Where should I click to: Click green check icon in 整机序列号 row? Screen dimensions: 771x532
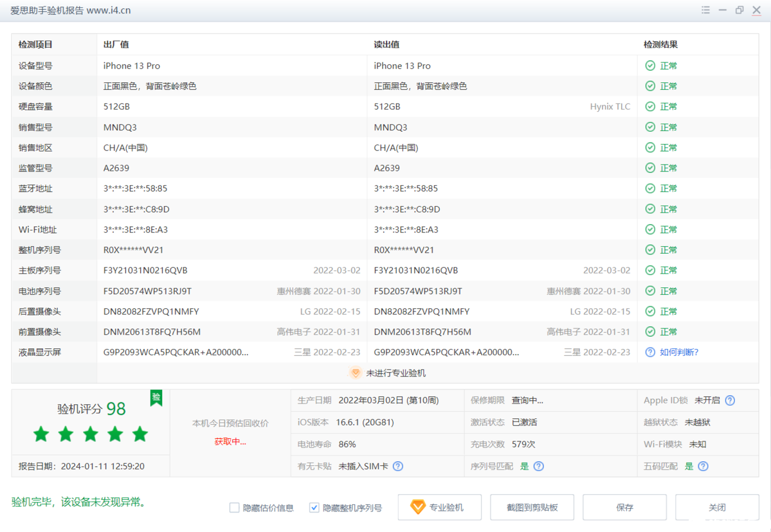650,250
